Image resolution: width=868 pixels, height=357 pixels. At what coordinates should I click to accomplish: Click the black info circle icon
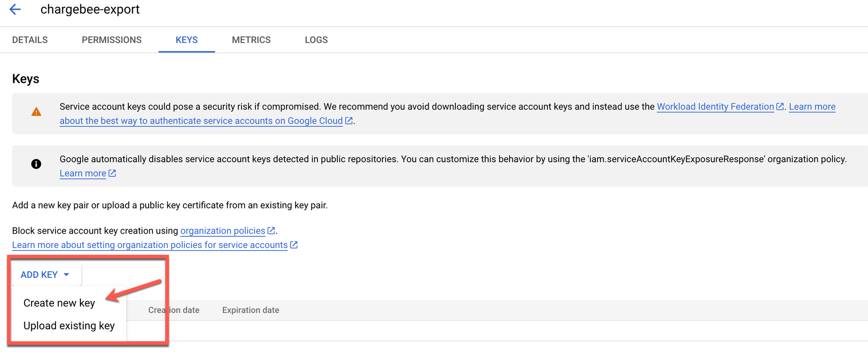pos(36,164)
